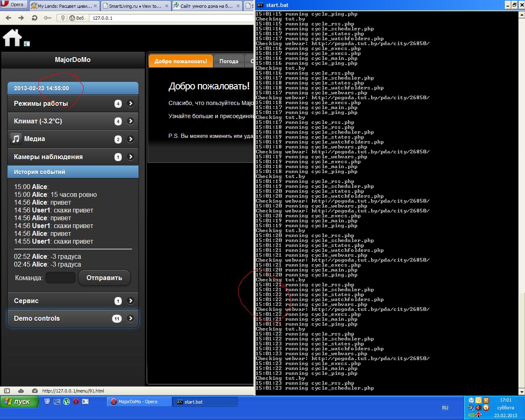
Task: Expand the Demo controls section
Action: pyautogui.click(x=130, y=318)
